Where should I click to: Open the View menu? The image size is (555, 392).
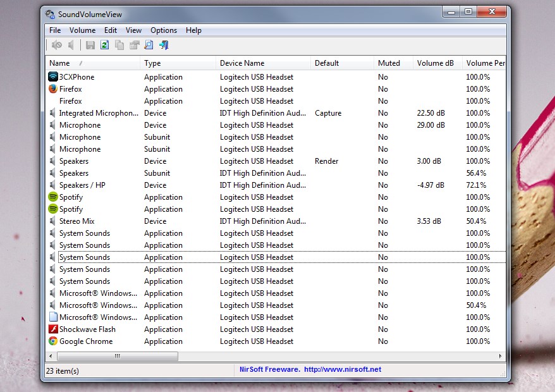click(x=133, y=30)
